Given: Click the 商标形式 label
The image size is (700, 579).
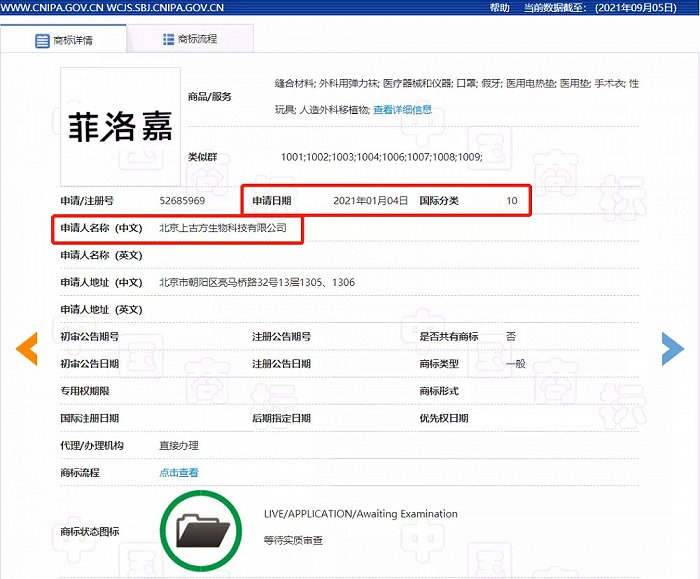Looking at the screenshot, I should pos(439,391).
